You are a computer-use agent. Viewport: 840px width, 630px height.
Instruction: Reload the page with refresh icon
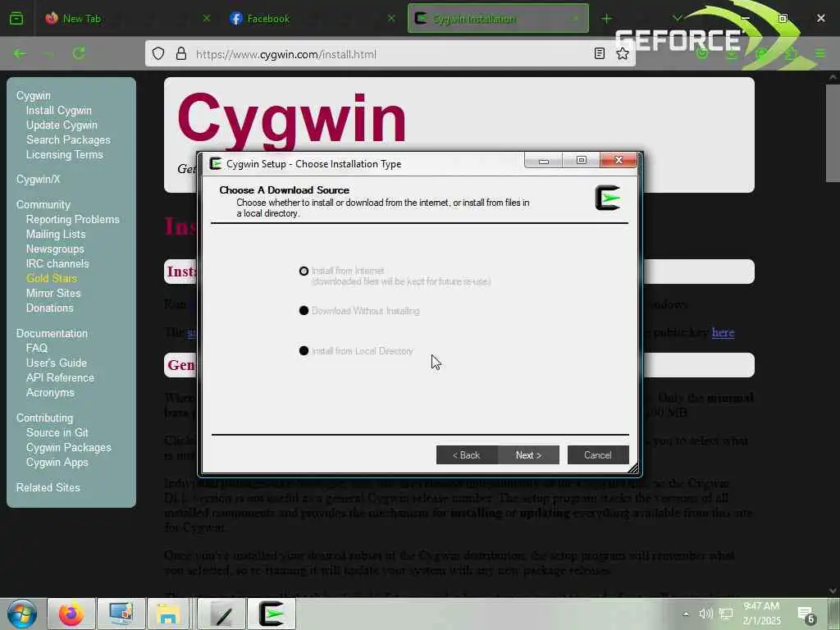click(x=79, y=53)
